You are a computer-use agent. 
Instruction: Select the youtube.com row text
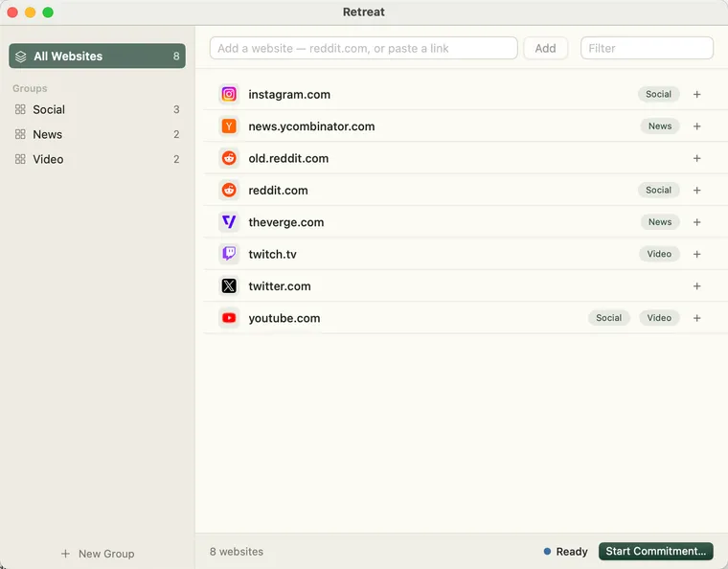tap(284, 318)
